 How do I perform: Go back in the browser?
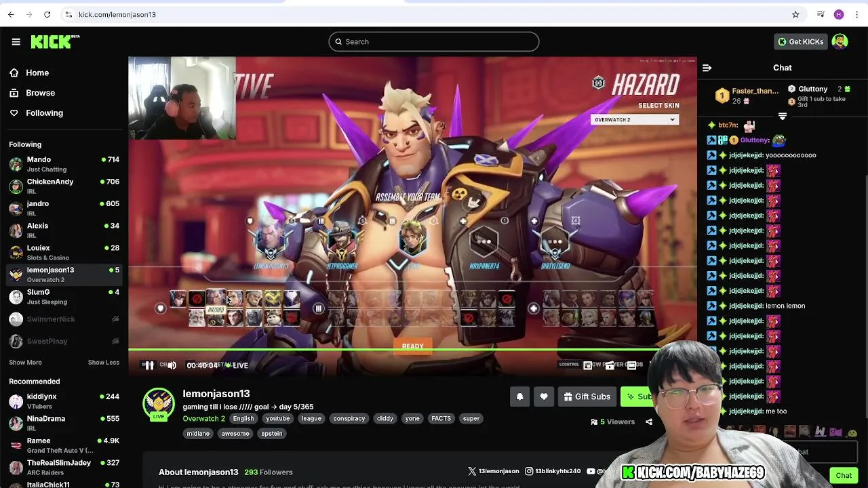(x=11, y=14)
